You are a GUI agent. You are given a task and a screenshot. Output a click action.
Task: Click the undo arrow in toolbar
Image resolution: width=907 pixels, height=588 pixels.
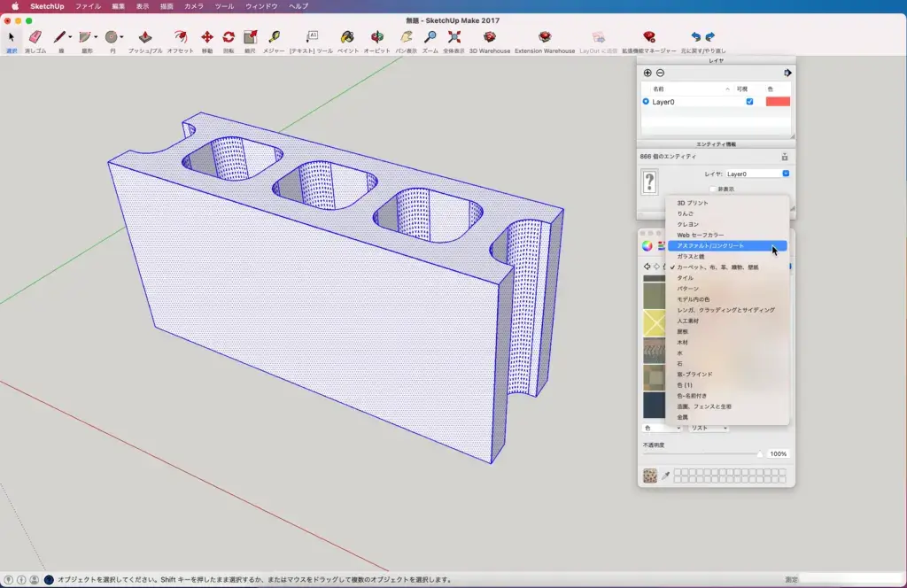point(696,37)
